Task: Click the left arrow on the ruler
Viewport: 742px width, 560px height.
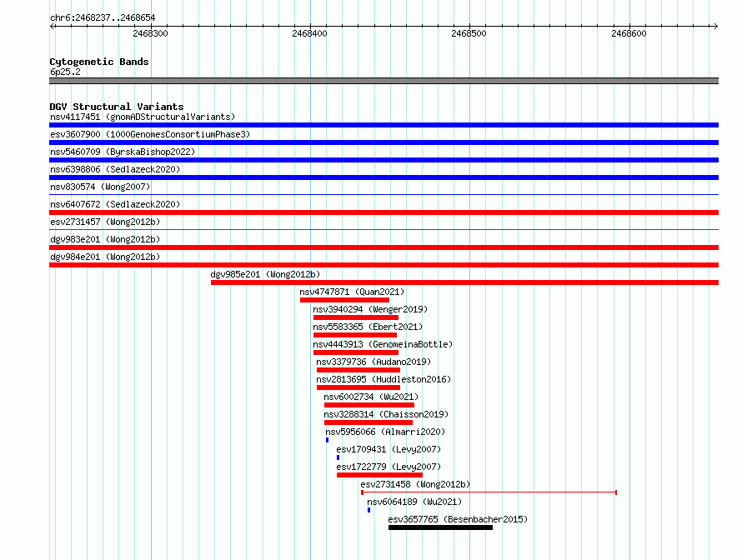Action: (x=53, y=26)
